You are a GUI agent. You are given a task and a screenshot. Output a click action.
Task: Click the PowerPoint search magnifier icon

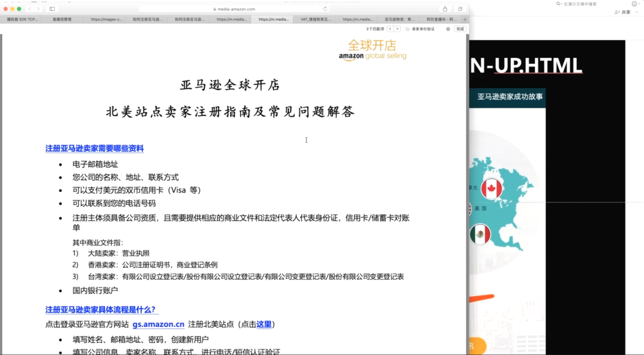pos(559,4)
